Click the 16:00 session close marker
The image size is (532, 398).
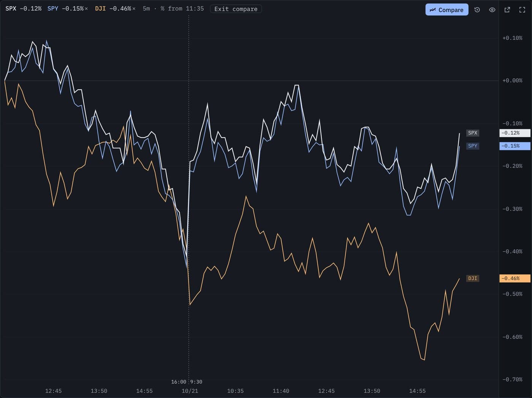[x=179, y=382]
